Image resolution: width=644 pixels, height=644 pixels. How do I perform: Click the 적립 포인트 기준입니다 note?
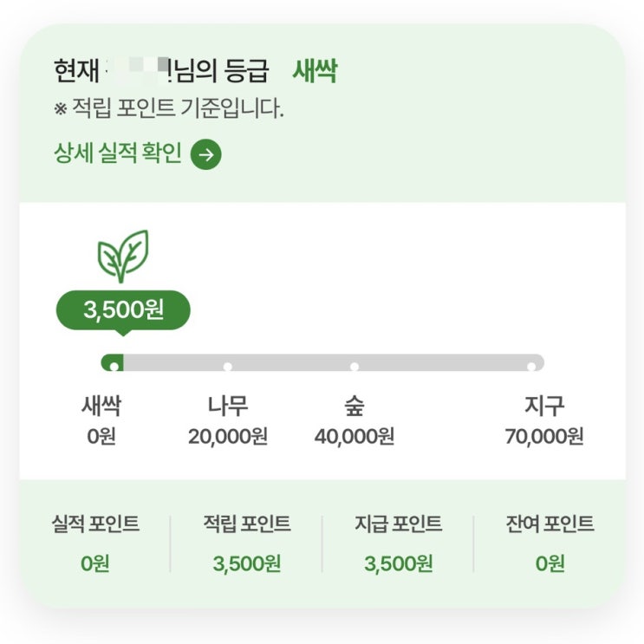pyautogui.click(x=168, y=109)
